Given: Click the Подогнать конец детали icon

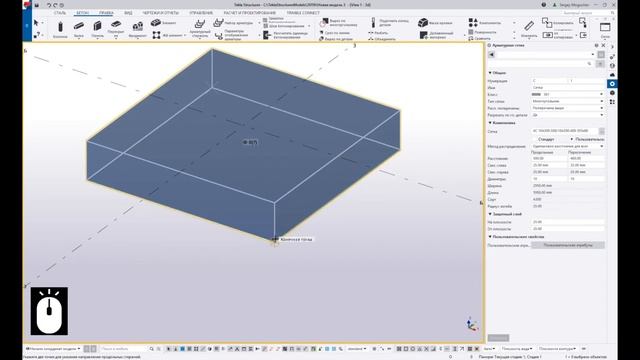Looking at the screenshot, I should click(x=373, y=22).
